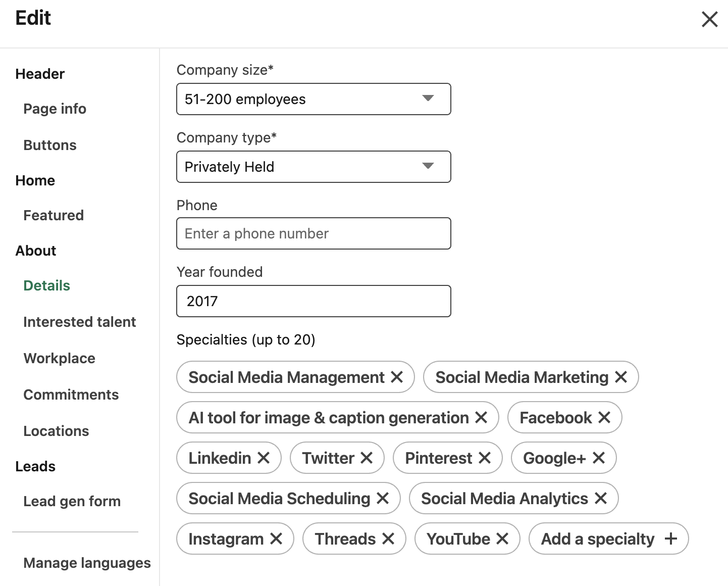Open the Locations section
This screenshot has width=728, height=586.
click(x=56, y=431)
